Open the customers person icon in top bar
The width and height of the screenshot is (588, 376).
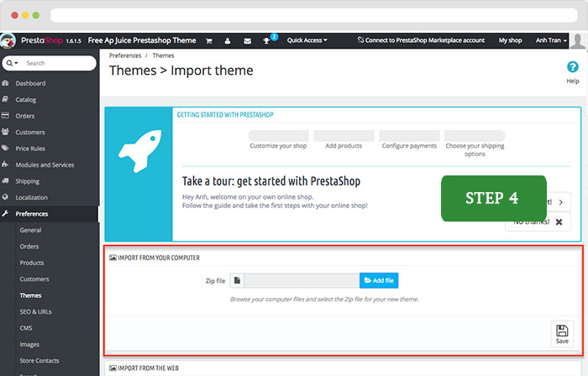point(228,40)
